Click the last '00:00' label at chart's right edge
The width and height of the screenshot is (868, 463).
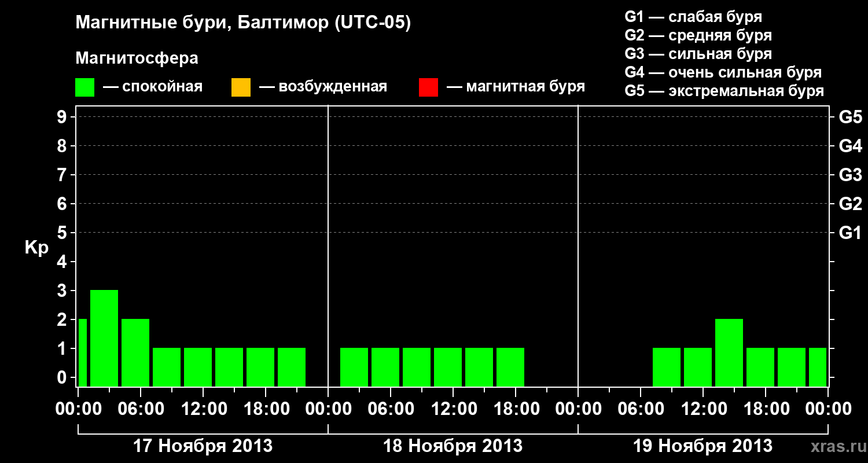pyautogui.click(x=828, y=409)
